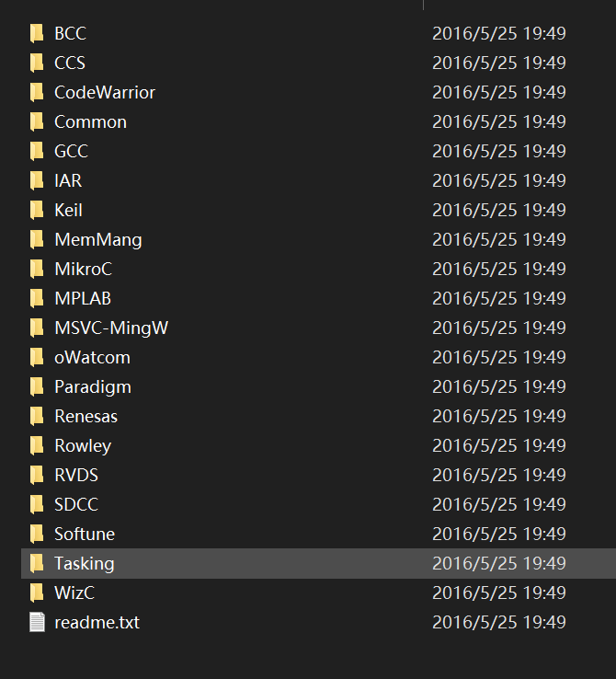Screen dimensions: 616x679
Task: Click the Renesas folder name
Action: point(86,417)
